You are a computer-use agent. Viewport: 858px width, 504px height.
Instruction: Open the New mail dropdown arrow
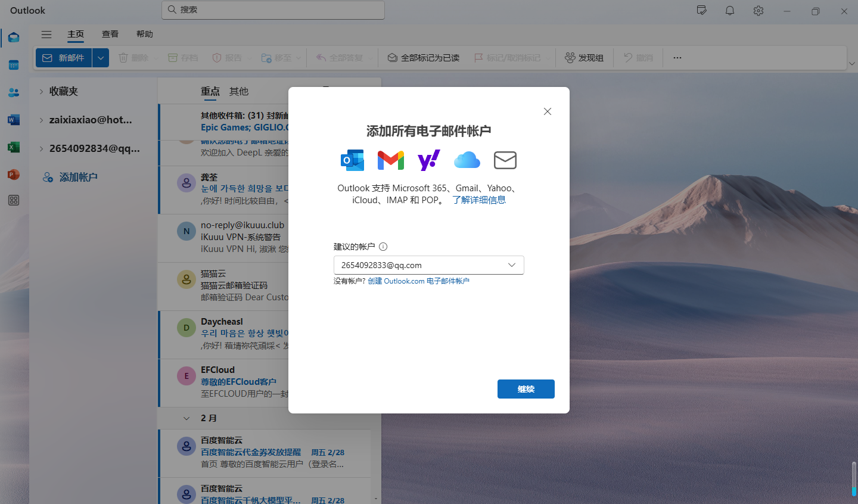[101, 58]
